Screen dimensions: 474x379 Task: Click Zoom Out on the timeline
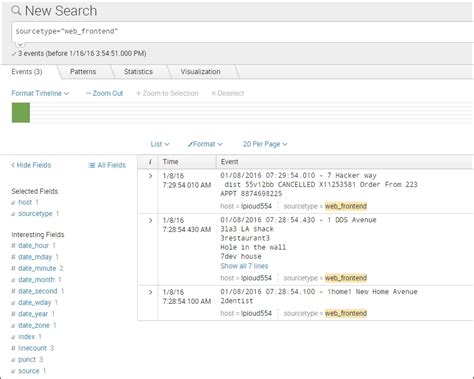[x=104, y=93]
